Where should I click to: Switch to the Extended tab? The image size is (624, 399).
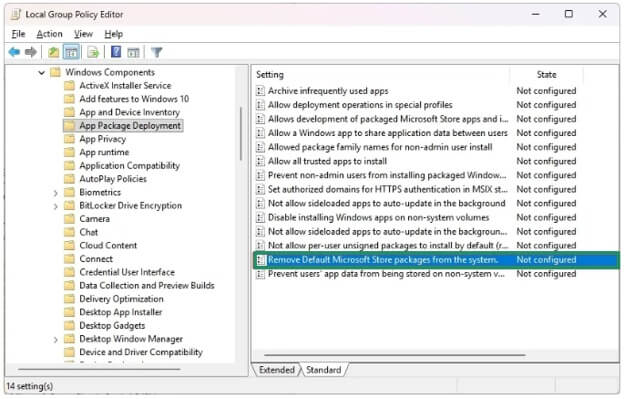[x=277, y=370]
